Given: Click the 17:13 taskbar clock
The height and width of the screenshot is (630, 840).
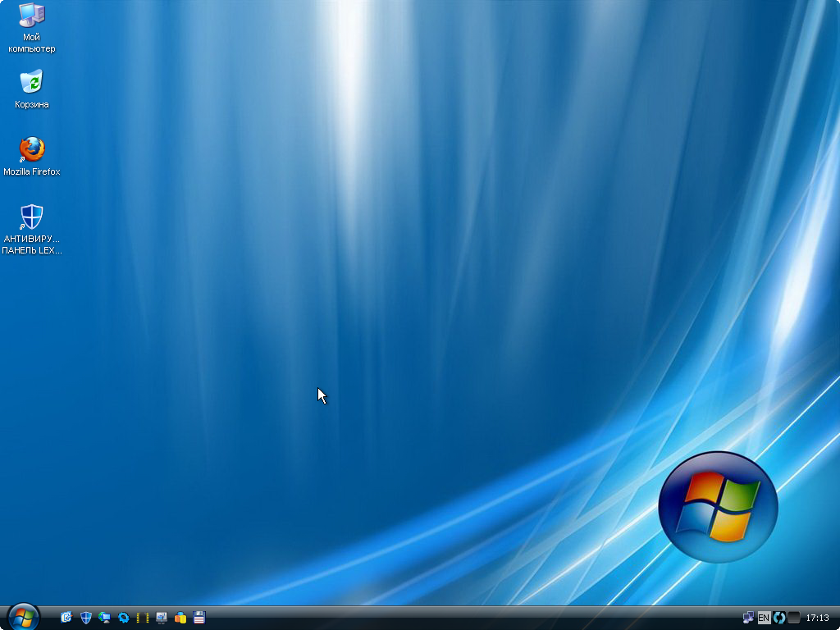Looking at the screenshot, I should (817, 618).
